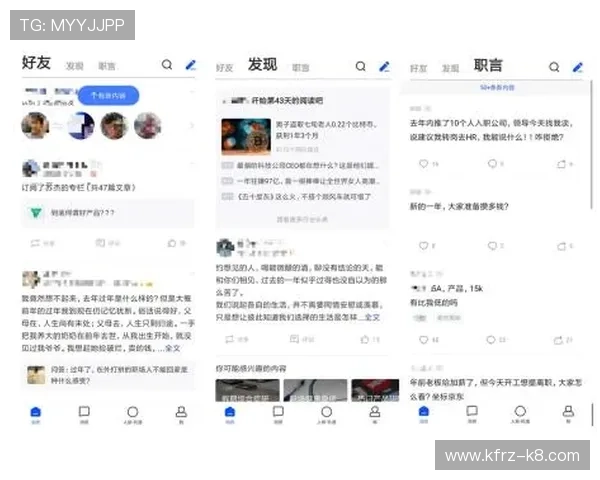Tap the compose pencil icon on 职言 screen
This screenshot has height=480, width=600.
[x=578, y=68]
